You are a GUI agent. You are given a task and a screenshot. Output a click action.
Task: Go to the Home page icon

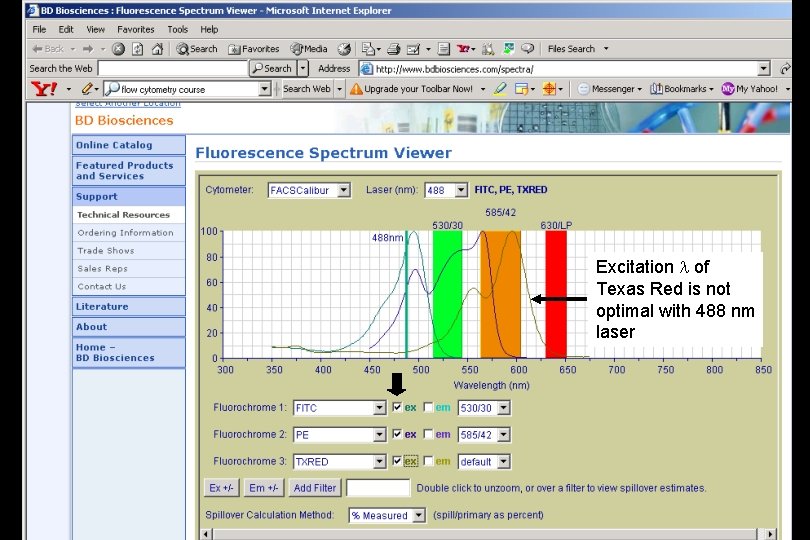[x=158, y=49]
